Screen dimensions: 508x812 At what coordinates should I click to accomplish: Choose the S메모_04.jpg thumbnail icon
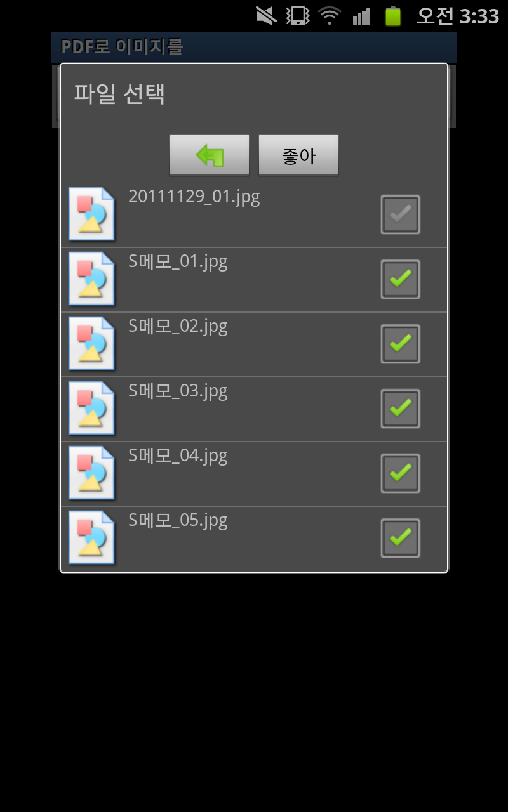tap(91, 473)
